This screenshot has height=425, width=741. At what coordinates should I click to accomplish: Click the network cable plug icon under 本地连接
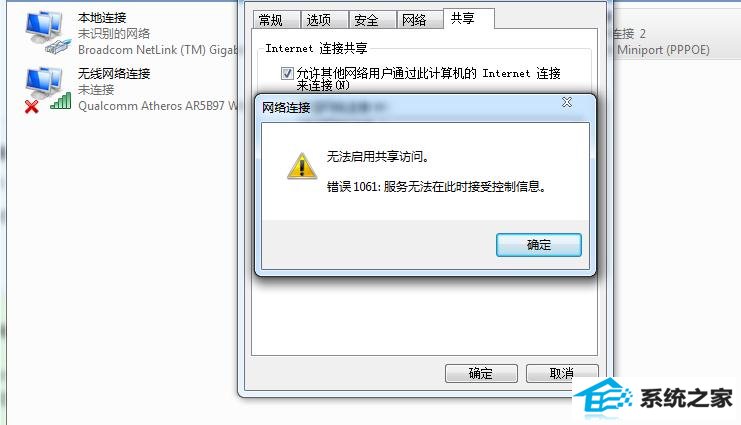pyautogui.click(x=58, y=46)
